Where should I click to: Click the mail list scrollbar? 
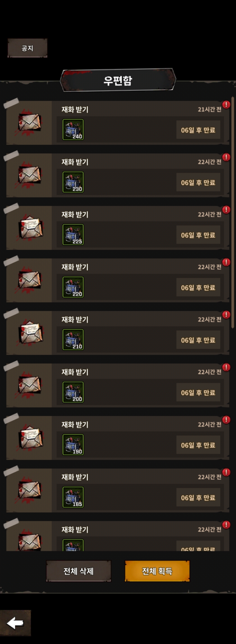233,213
